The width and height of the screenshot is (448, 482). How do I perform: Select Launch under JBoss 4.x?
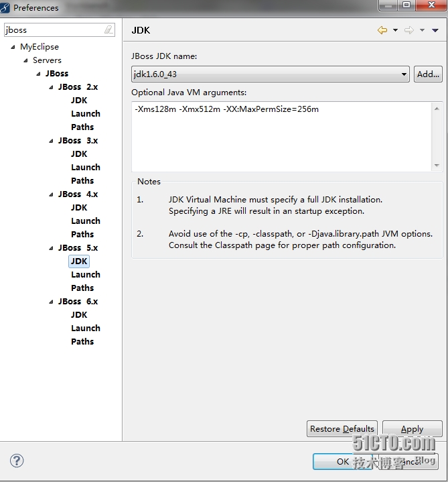pos(86,221)
